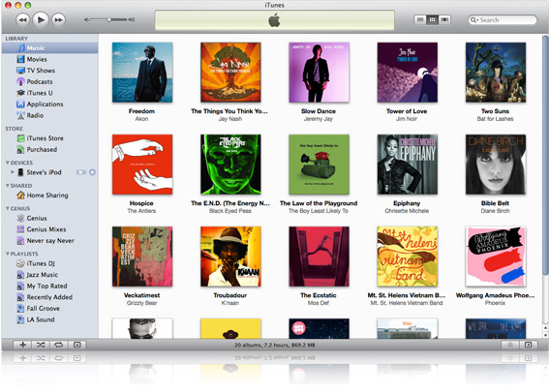Image resolution: width=549 pixels, height=392 pixels.
Task: Show artwork viewer panel
Action: point(77,345)
